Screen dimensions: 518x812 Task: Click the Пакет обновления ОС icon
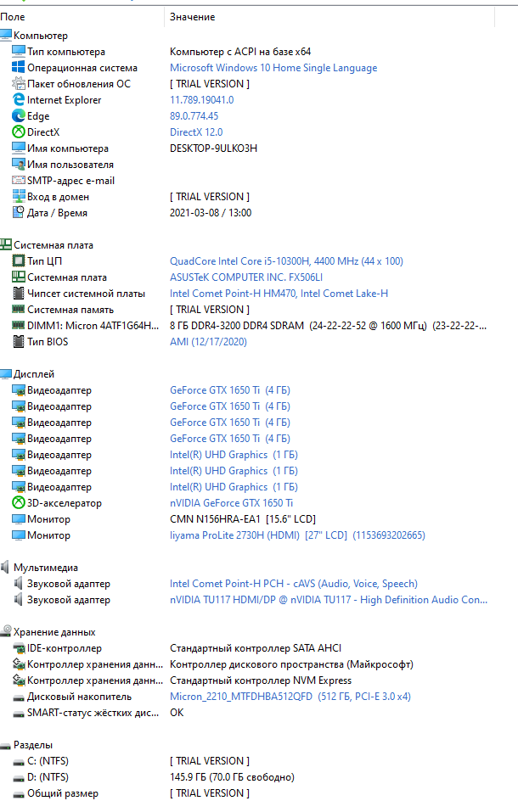(x=19, y=83)
